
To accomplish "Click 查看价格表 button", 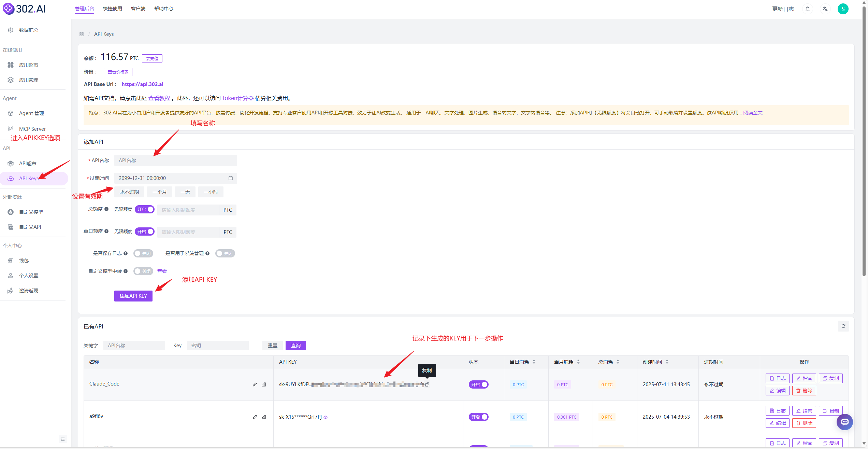I will 118,72.
